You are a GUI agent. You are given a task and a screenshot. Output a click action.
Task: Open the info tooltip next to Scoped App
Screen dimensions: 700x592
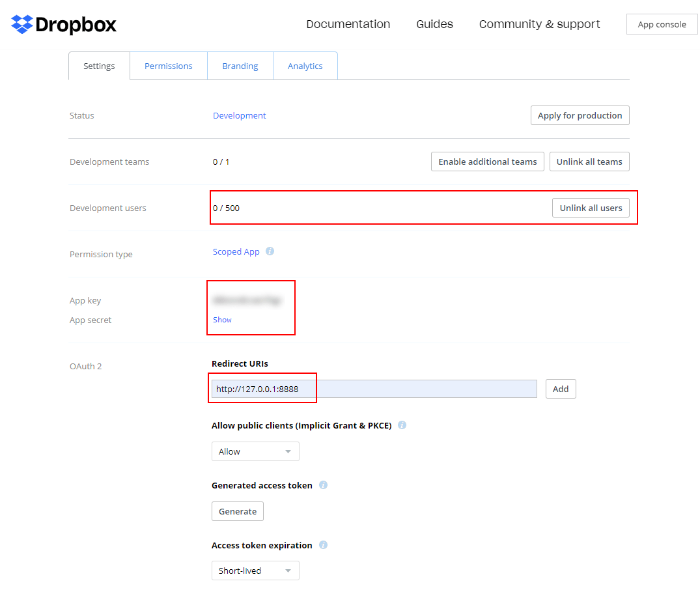(x=270, y=251)
